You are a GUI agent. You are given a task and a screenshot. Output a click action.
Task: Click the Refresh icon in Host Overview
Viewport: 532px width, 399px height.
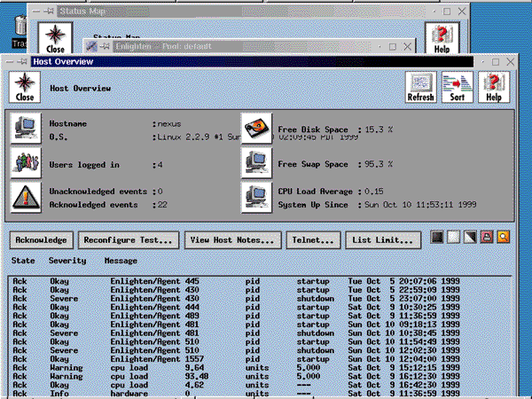420,87
